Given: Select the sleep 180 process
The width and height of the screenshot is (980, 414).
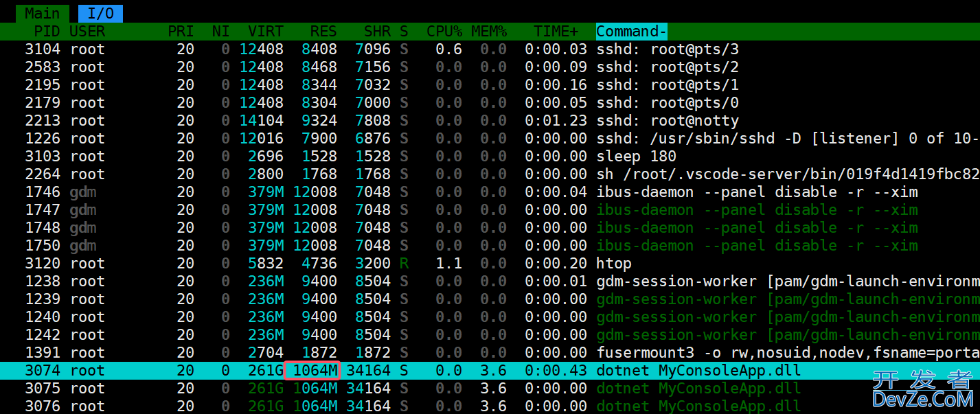Looking at the screenshot, I should point(490,157).
